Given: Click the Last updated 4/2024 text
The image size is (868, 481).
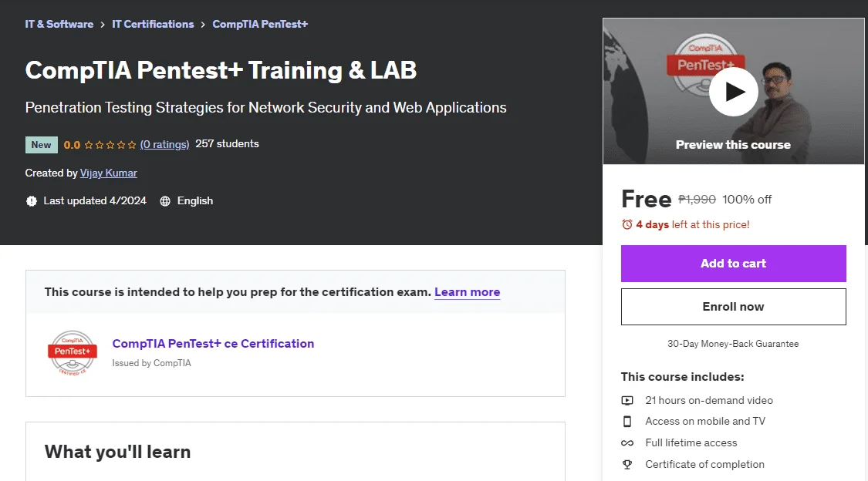Looking at the screenshot, I should pyautogui.click(x=95, y=200).
